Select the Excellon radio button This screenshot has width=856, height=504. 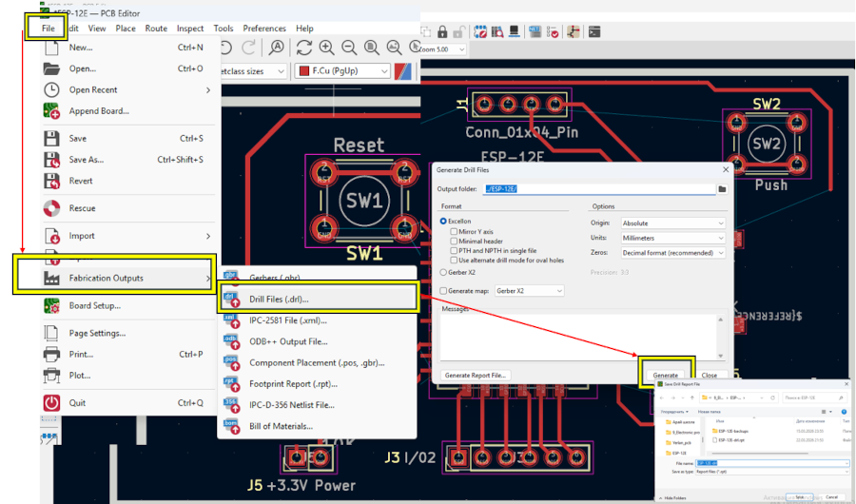tap(443, 222)
